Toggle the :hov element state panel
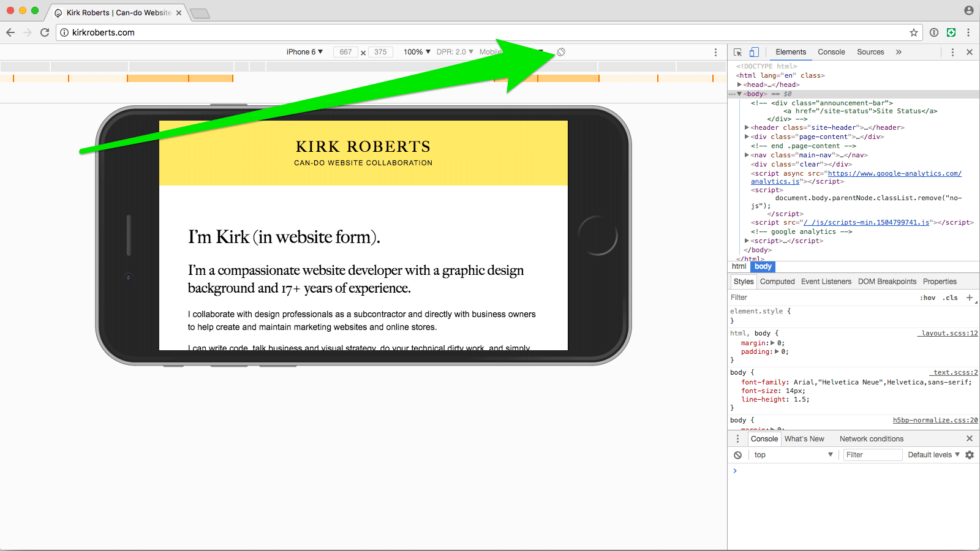Screen dimensions: 980x551 tap(928, 298)
